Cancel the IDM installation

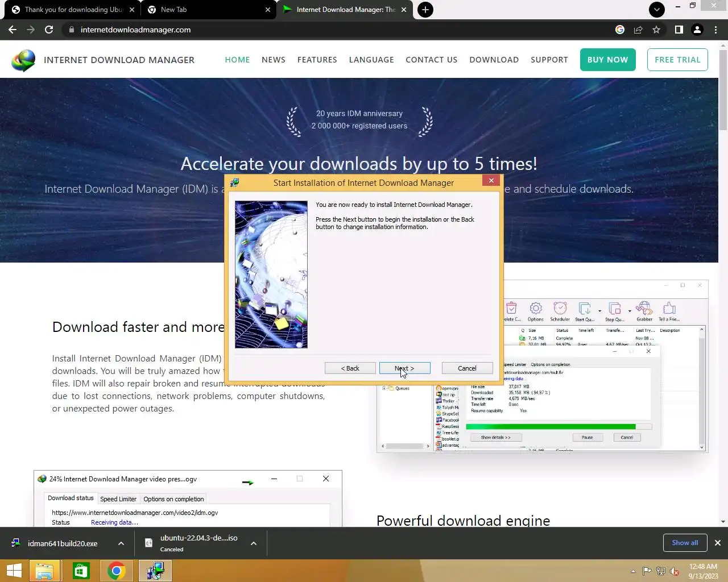[467, 368]
